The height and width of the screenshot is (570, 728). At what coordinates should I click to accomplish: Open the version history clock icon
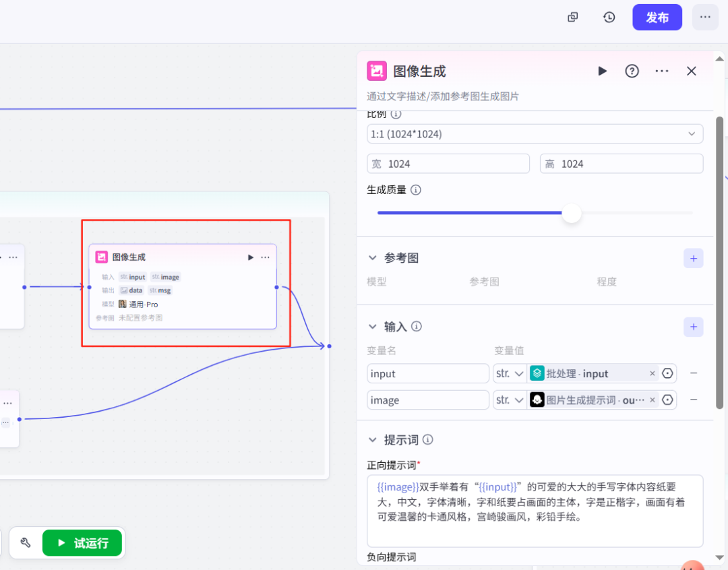(609, 17)
